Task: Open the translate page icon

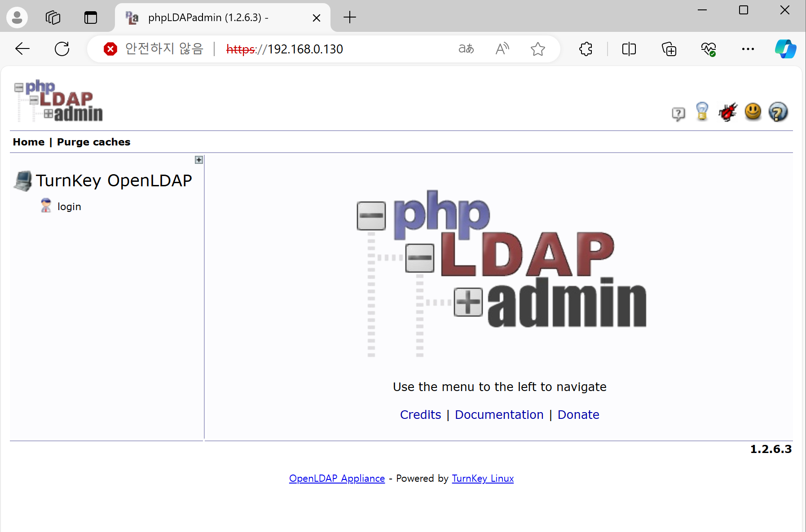Action: (466, 48)
